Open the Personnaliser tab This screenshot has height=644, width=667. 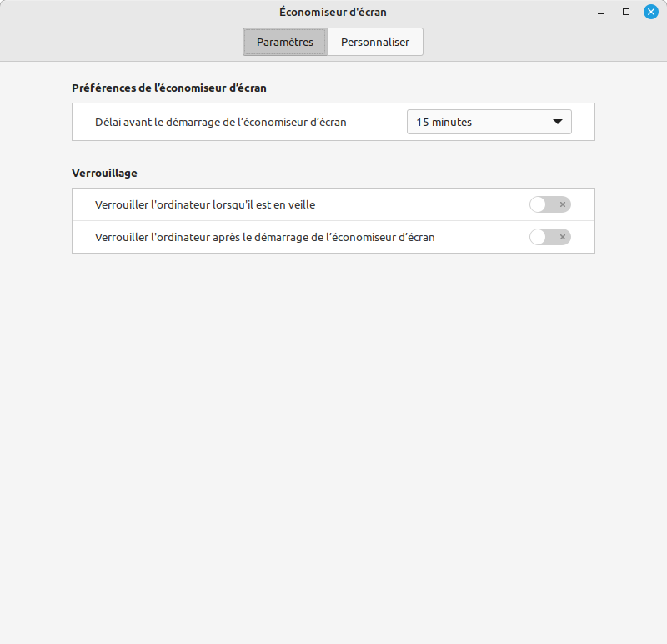(375, 42)
